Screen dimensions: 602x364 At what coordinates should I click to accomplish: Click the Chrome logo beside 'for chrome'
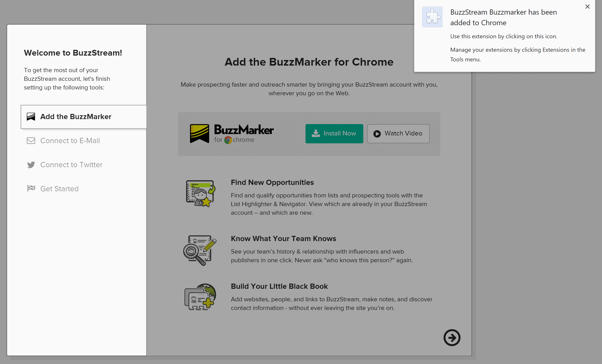click(228, 140)
